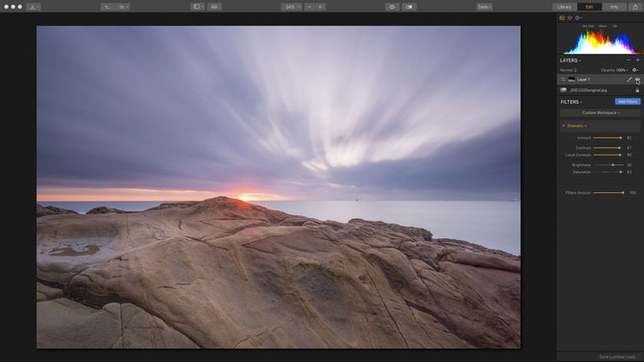The height and width of the screenshot is (362, 644).
Task: Click the Brightness slider in Dramatic filter
Action: (607, 165)
